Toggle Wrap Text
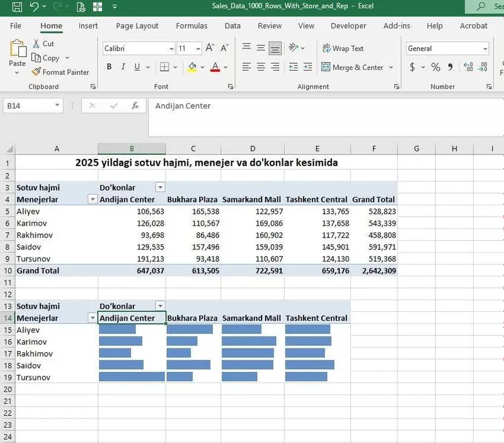Screen dimensions: 504x443 pos(343,49)
